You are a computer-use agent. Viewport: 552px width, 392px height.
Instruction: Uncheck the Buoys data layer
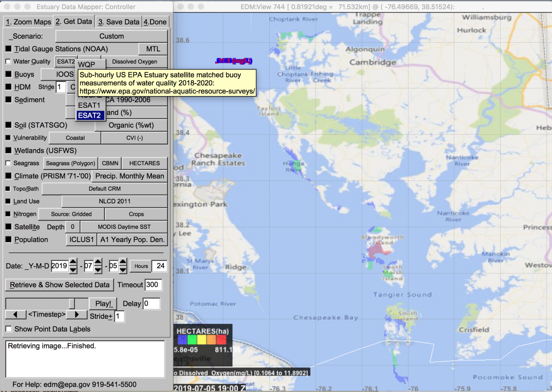point(7,74)
